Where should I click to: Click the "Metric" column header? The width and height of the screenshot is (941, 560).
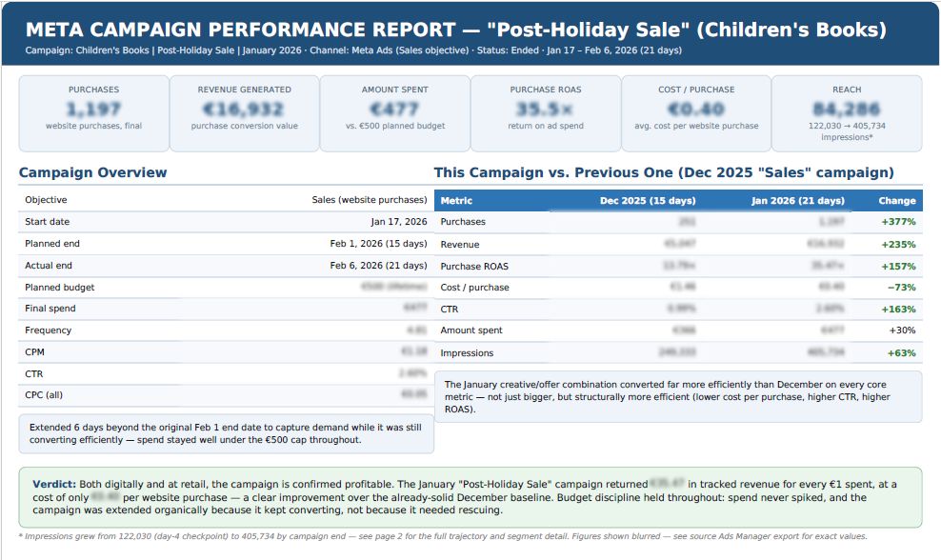tap(456, 201)
